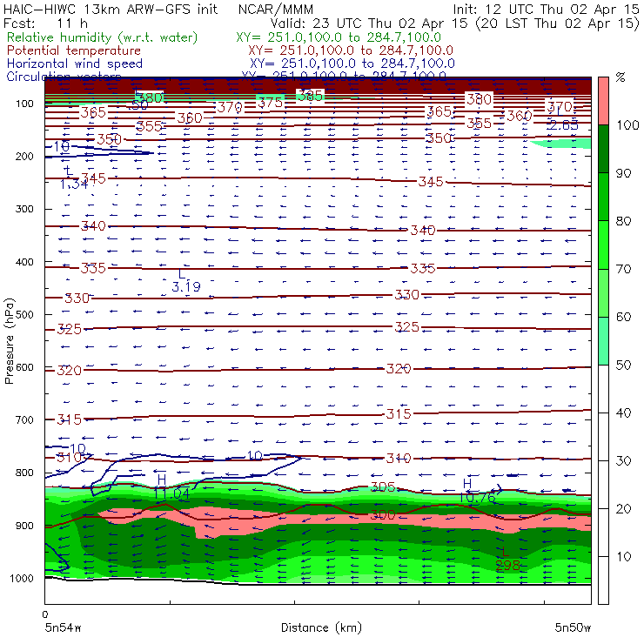This screenshot has width=644, height=644.
Task: Click the 'L 298' potential temperature minimum label
Action: click(506, 560)
